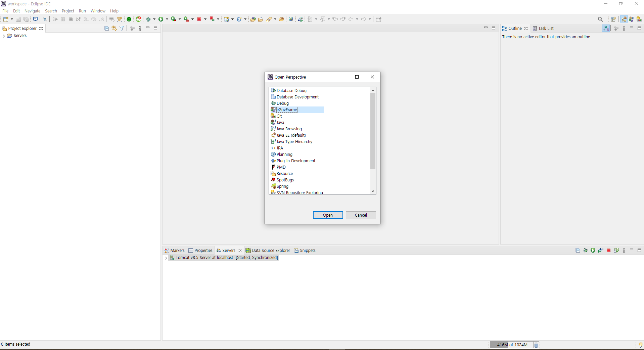The height and width of the screenshot is (350, 644).
Task: Collapse All in Project Explorer
Action: pos(106,29)
